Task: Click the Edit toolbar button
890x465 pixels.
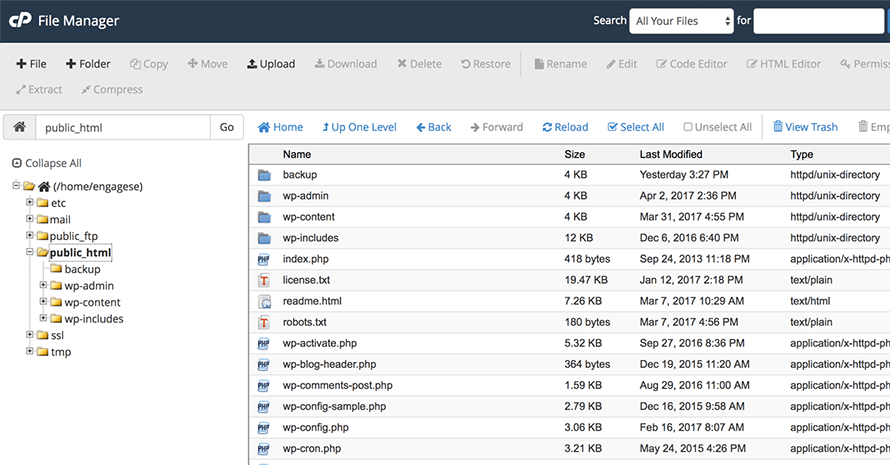Action: [621, 64]
